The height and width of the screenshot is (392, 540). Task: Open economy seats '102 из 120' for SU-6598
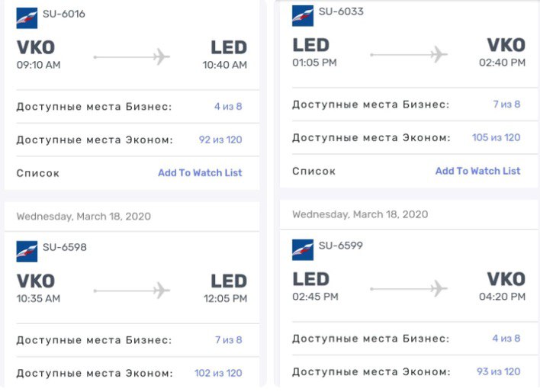pyautogui.click(x=218, y=373)
